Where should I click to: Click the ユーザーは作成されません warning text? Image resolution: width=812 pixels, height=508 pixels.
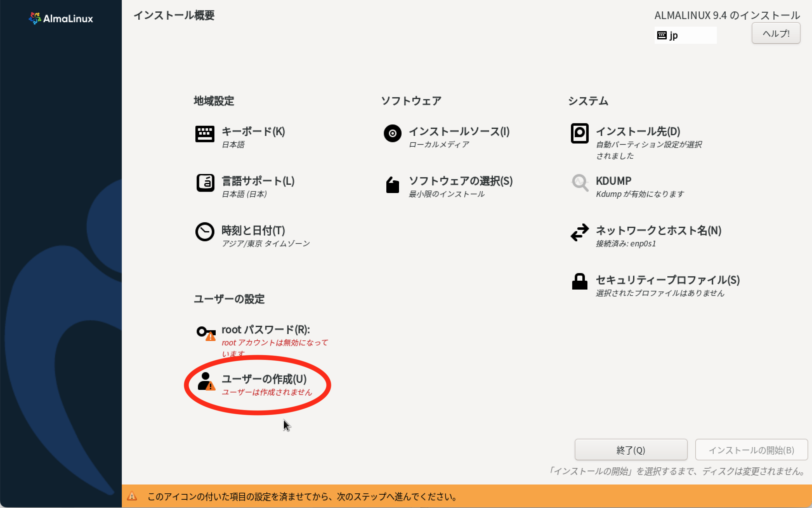point(267,392)
